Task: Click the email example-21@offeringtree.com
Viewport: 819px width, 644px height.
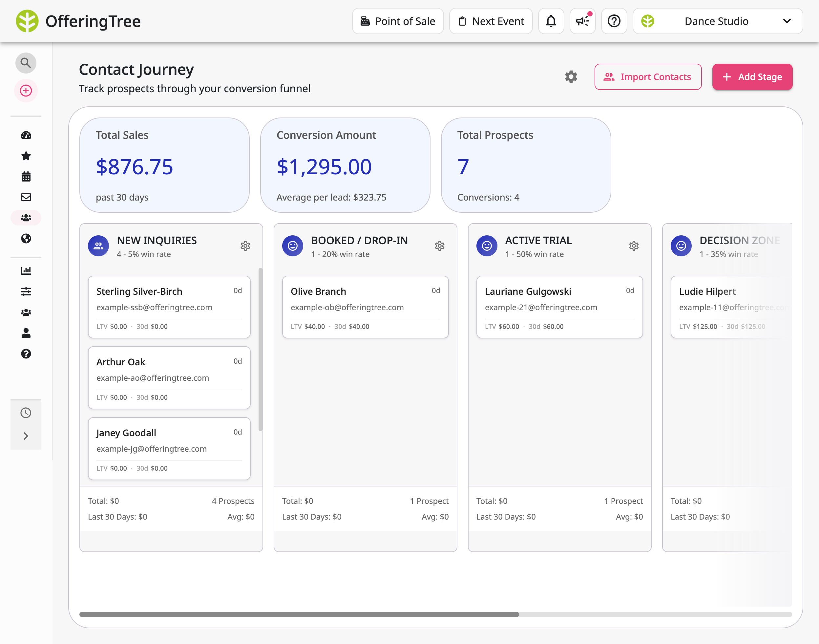Action: click(541, 307)
